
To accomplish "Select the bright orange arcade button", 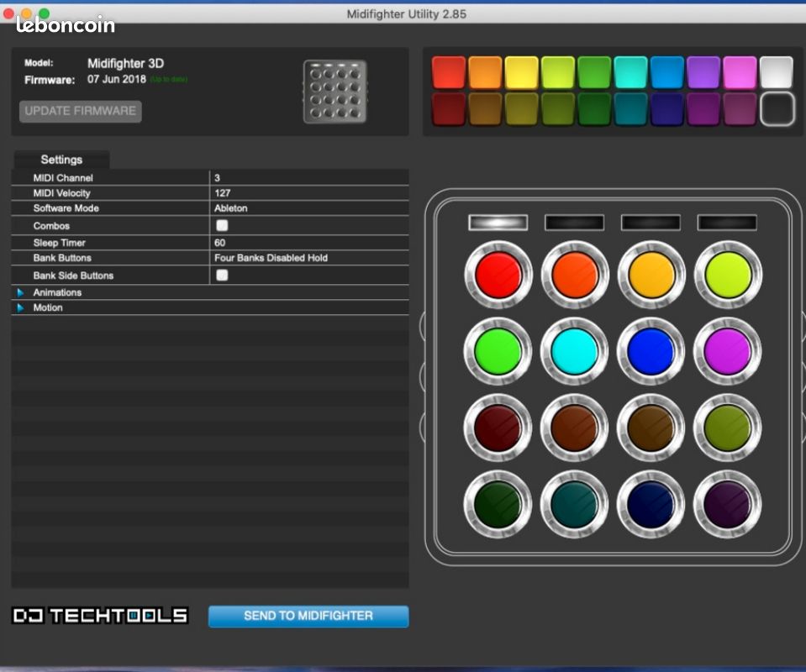I will [x=575, y=275].
